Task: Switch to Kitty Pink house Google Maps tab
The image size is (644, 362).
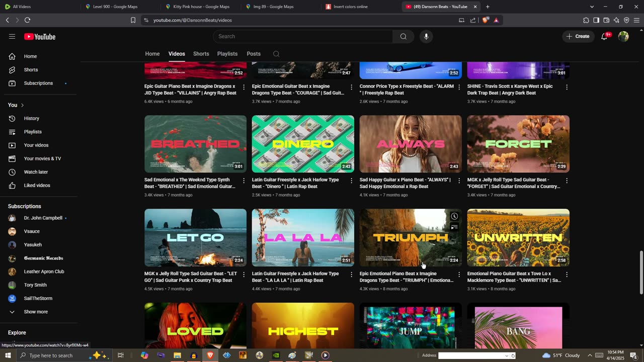Action: coord(201,7)
